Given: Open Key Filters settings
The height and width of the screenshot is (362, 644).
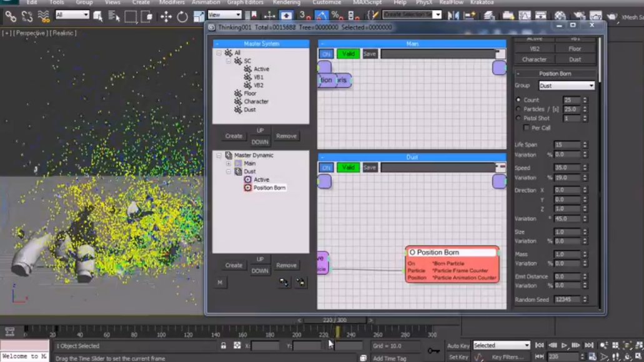Looking at the screenshot, I should coord(508,356).
